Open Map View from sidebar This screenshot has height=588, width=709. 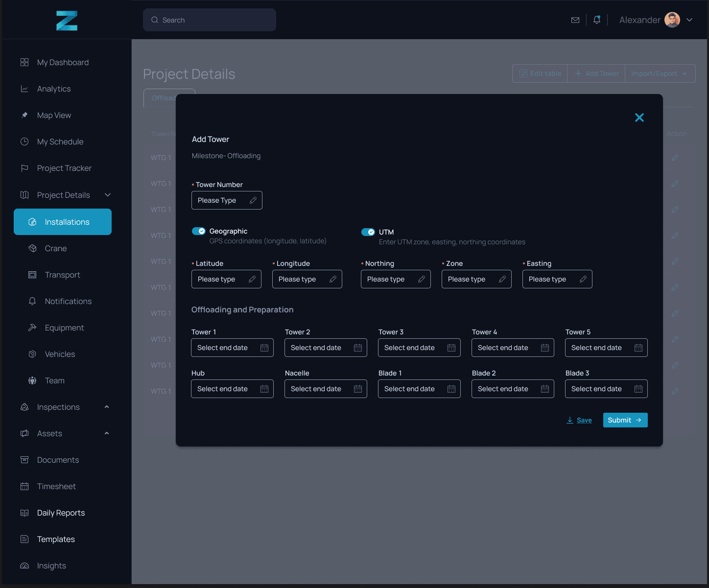click(54, 115)
